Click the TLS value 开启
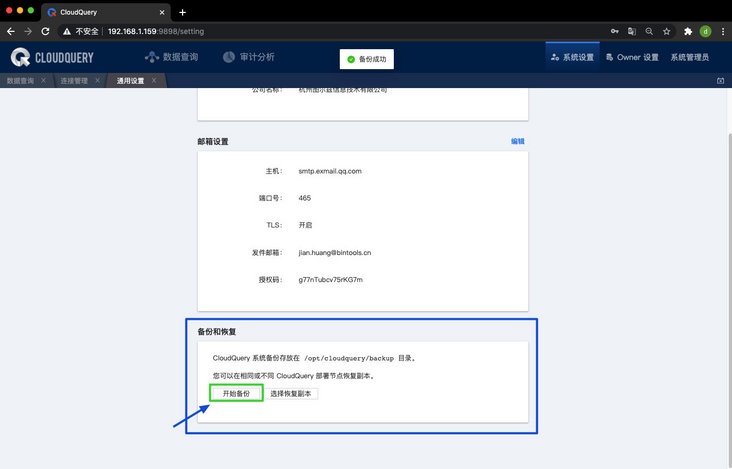Viewport: 732px width, 469px height. point(305,225)
